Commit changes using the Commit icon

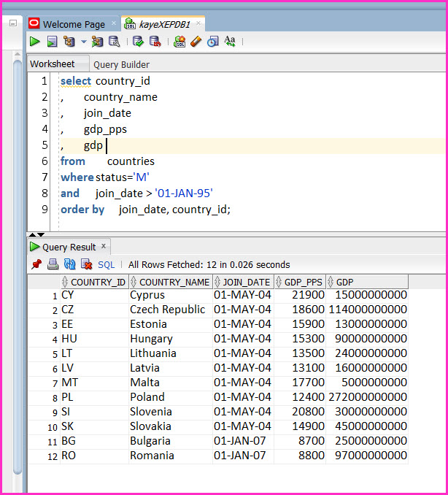click(x=138, y=42)
